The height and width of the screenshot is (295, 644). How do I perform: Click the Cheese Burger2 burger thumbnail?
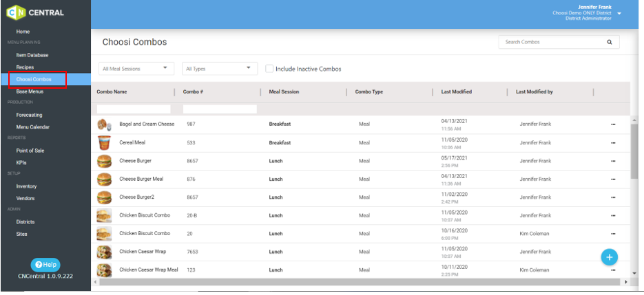104,197
